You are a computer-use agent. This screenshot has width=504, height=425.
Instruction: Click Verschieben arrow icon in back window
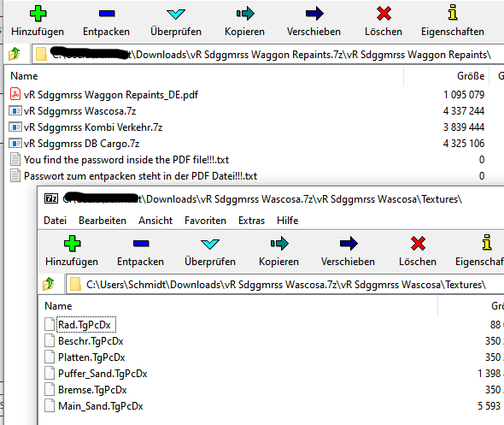pos(314,13)
